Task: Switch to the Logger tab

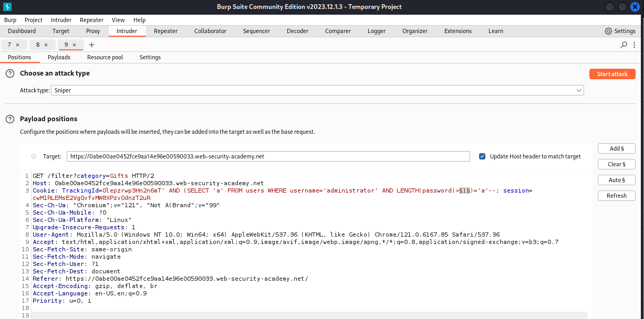Action: click(377, 31)
